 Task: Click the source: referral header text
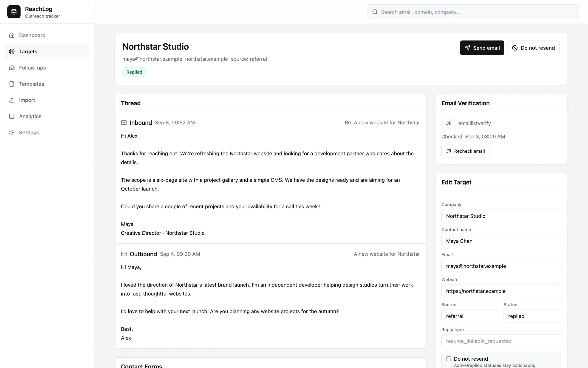click(x=249, y=59)
